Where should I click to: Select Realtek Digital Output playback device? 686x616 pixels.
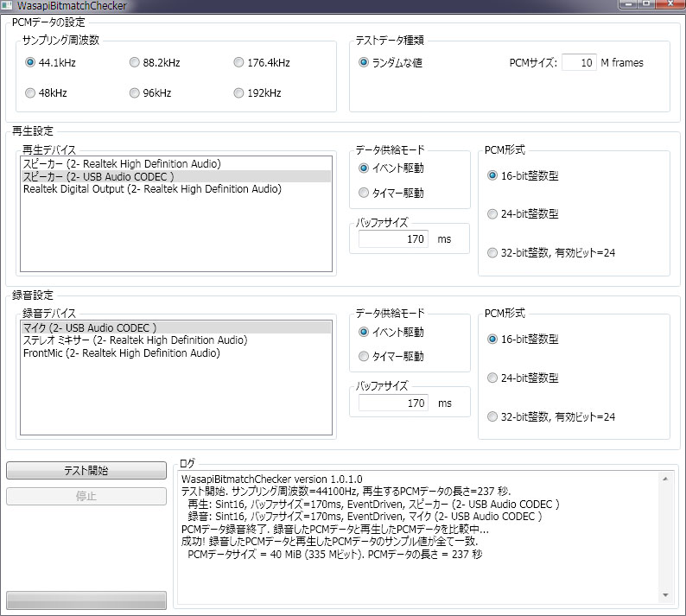(176, 189)
